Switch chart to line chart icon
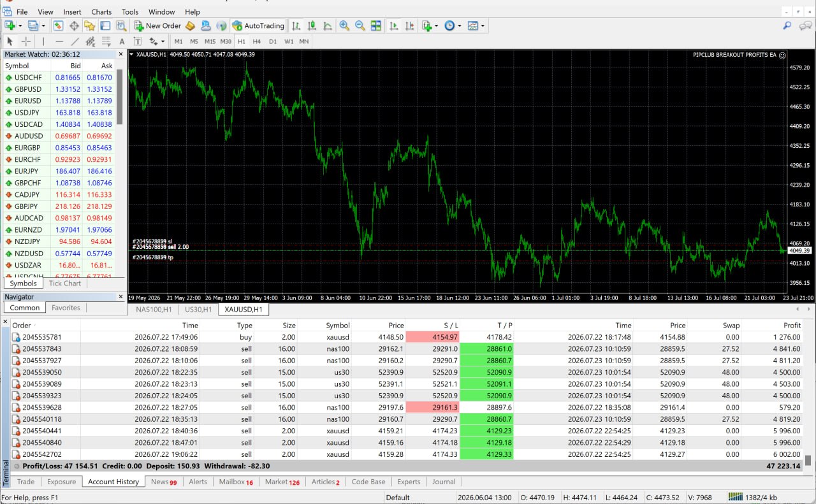Screen dimensions: 816x504 point(328,25)
